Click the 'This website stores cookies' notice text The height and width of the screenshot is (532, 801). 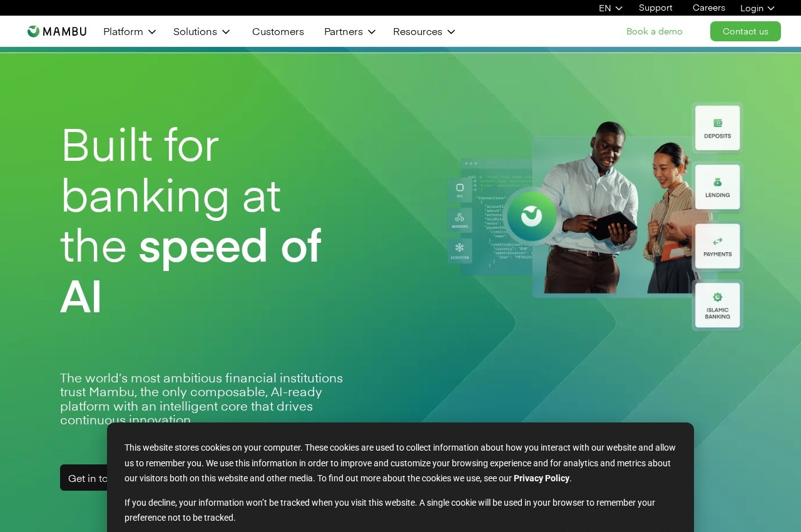tap(400, 463)
